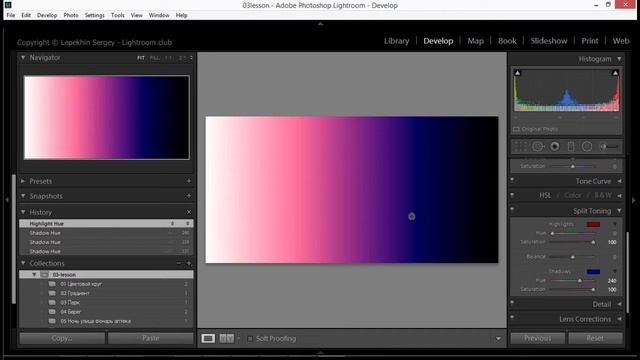640x360 pixels.
Task: Toggle the HSL panel on/off switch
Action: pos(512,194)
